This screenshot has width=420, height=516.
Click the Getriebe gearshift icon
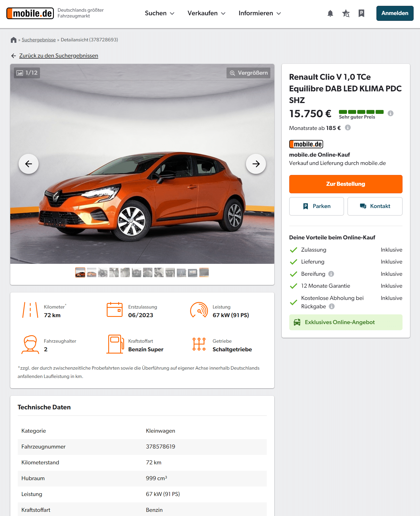coord(199,344)
